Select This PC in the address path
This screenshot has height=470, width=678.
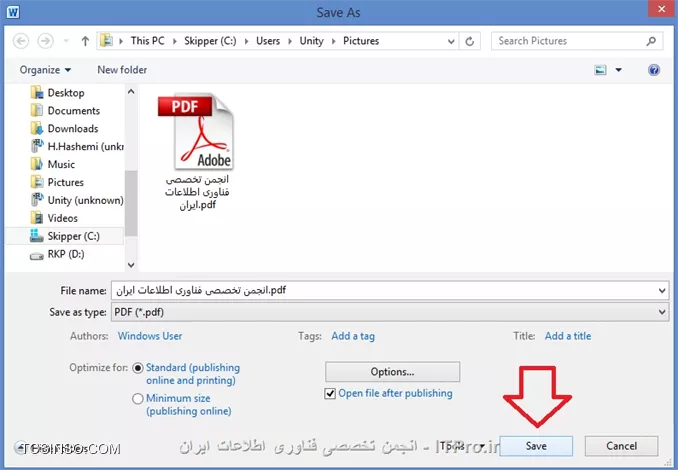point(147,41)
